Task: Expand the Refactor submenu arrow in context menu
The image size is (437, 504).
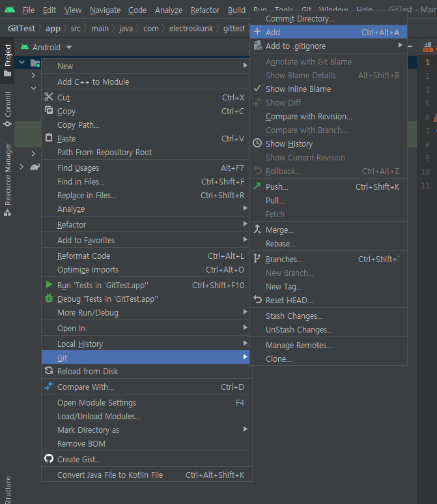Action: coord(246,224)
